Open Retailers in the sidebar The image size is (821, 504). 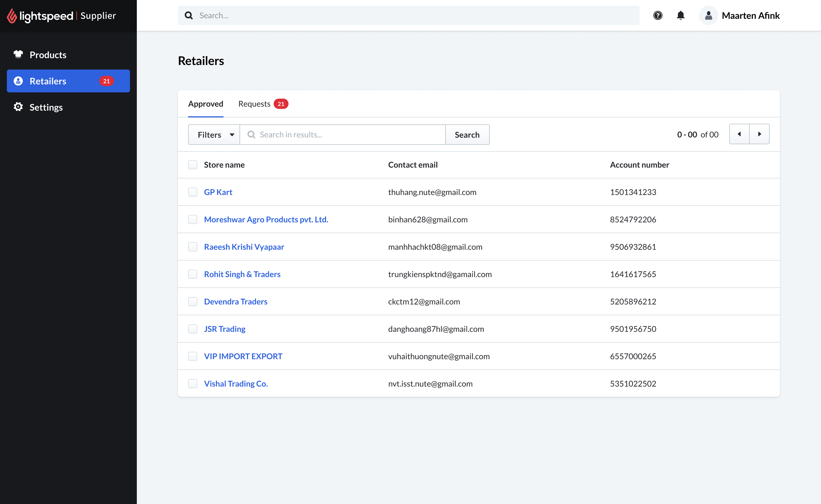[x=68, y=81]
